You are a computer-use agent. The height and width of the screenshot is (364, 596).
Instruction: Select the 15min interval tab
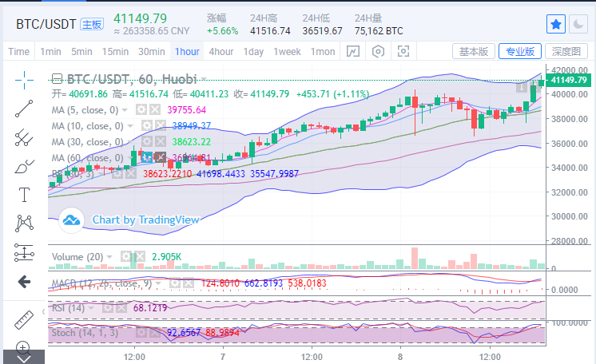click(115, 51)
